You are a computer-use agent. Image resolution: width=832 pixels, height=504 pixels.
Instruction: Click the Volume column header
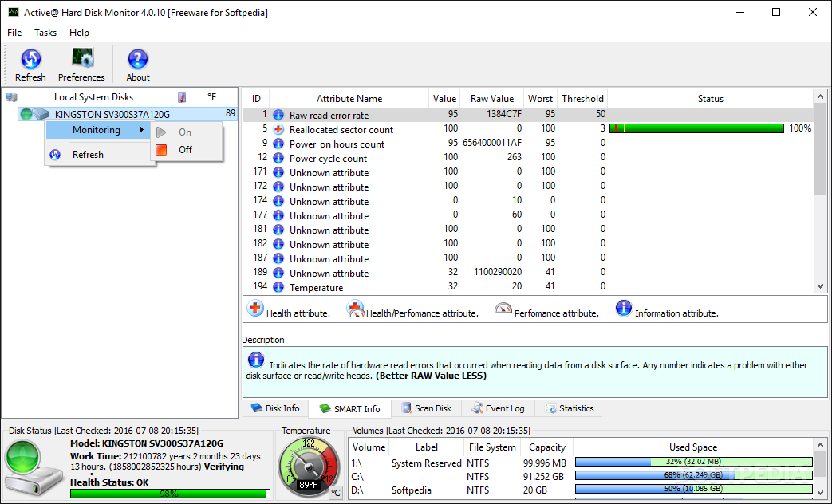(x=369, y=447)
